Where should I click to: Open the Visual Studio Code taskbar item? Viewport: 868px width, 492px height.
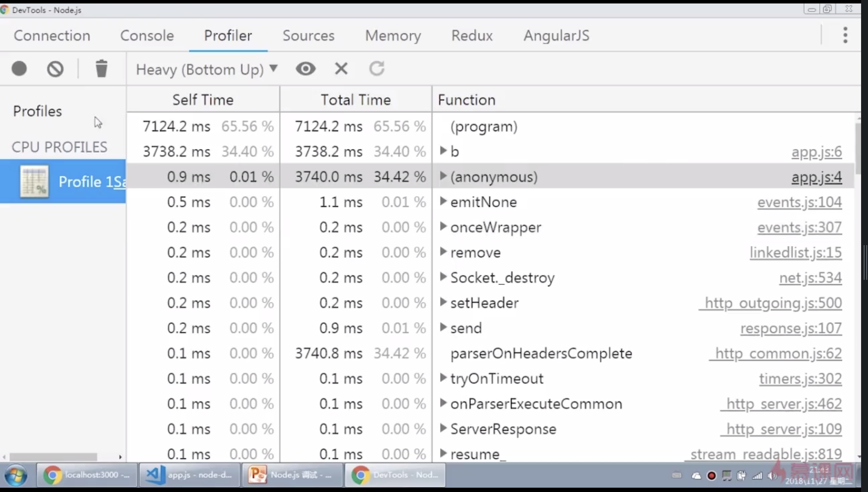click(x=189, y=475)
